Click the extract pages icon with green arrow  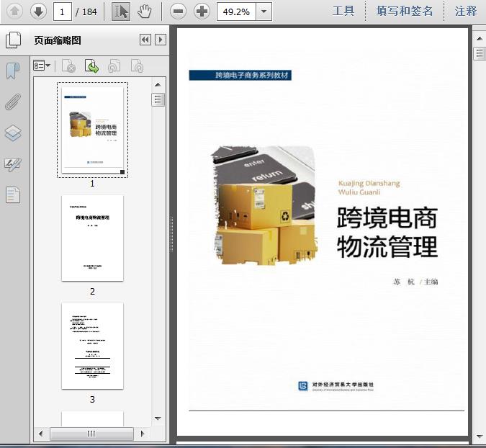[x=91, y=66]
